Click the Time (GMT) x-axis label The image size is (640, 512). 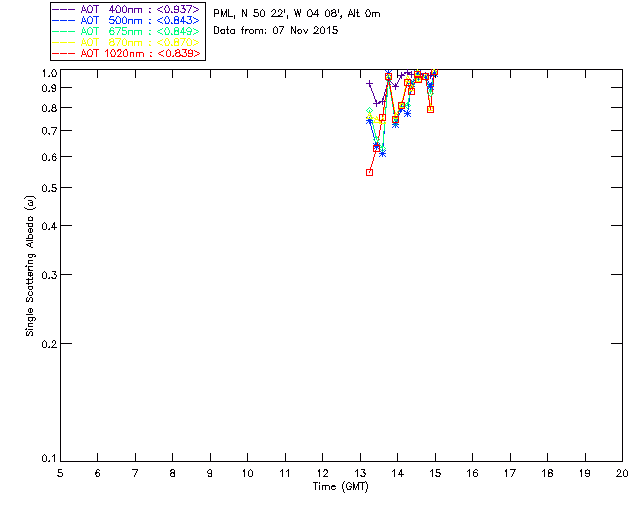(x=341, y=486)
